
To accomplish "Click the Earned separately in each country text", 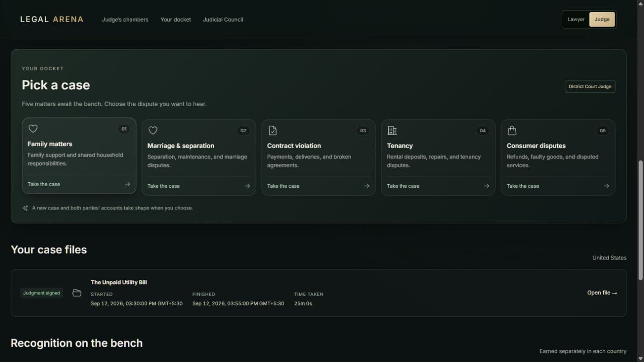I will click(583, 351).
